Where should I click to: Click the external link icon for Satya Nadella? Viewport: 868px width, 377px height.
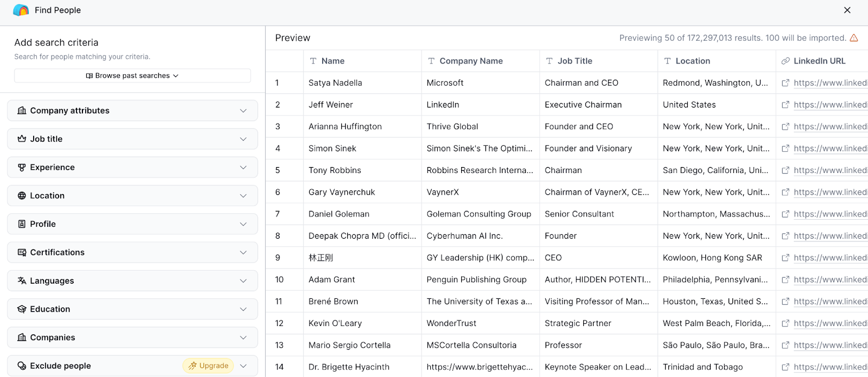785,83
